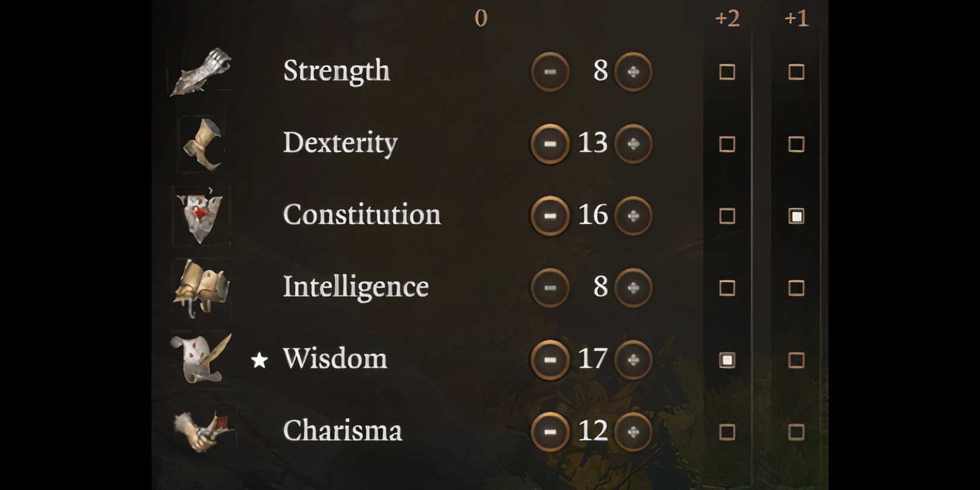980x490 pixels.
Task: Assign the +2 bonus to Strength
Action: click(x=728, y=71)
